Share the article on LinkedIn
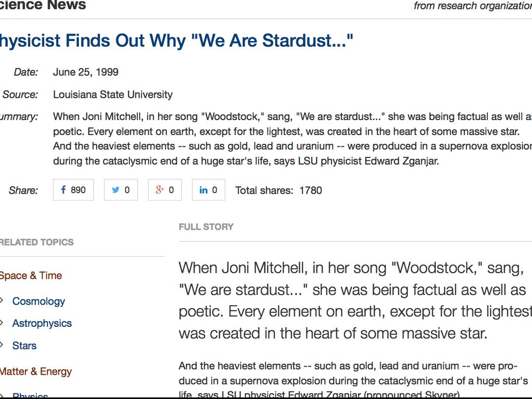532x399 pixels. [x=208, y=190]
